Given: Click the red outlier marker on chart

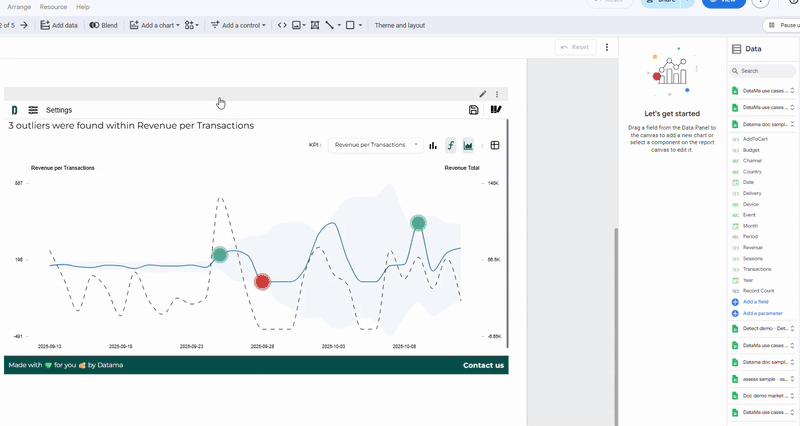Looking at the screenshot, I should click(x=262, y=282).
